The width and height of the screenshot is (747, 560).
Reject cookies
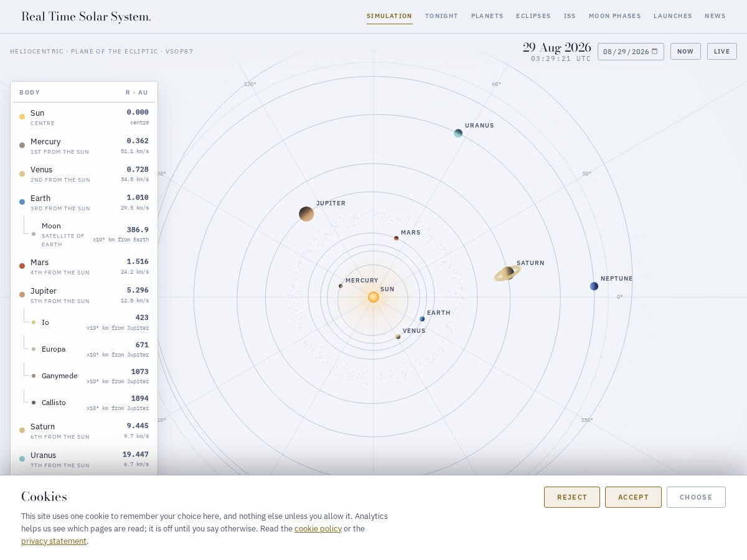click(572, 497)
